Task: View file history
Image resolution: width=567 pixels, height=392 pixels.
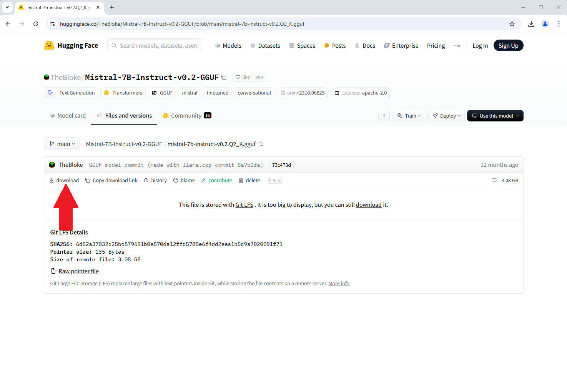Action: [x=155, y=180]
